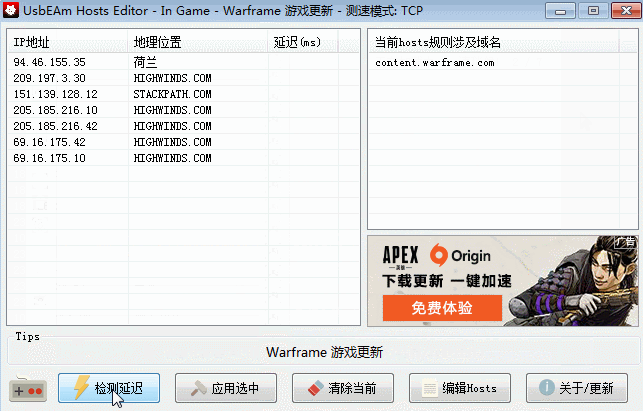Select IP row 205.185.216.10
Viewport: 643px width, 411px height.
pyautogui.click(x=56, y=110)
